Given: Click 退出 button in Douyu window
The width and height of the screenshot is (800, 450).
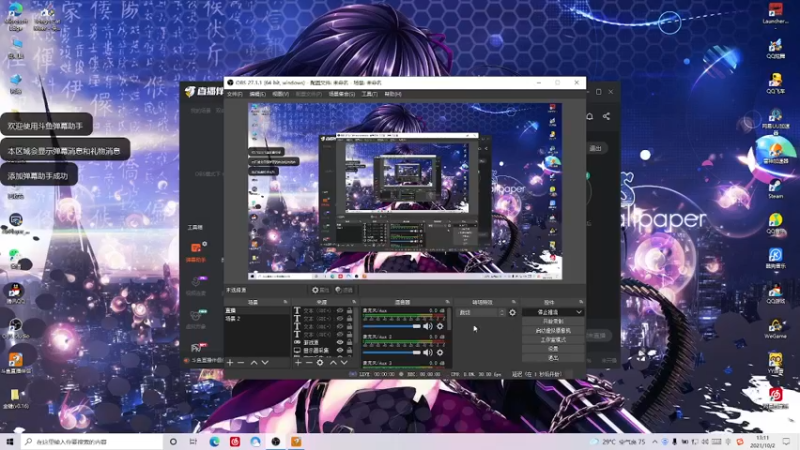Looking at the screenshot, I should click(x=595, y=148).
